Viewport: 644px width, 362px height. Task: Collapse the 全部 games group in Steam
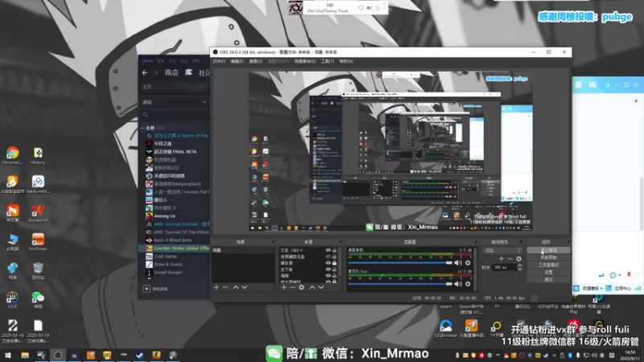142,128
